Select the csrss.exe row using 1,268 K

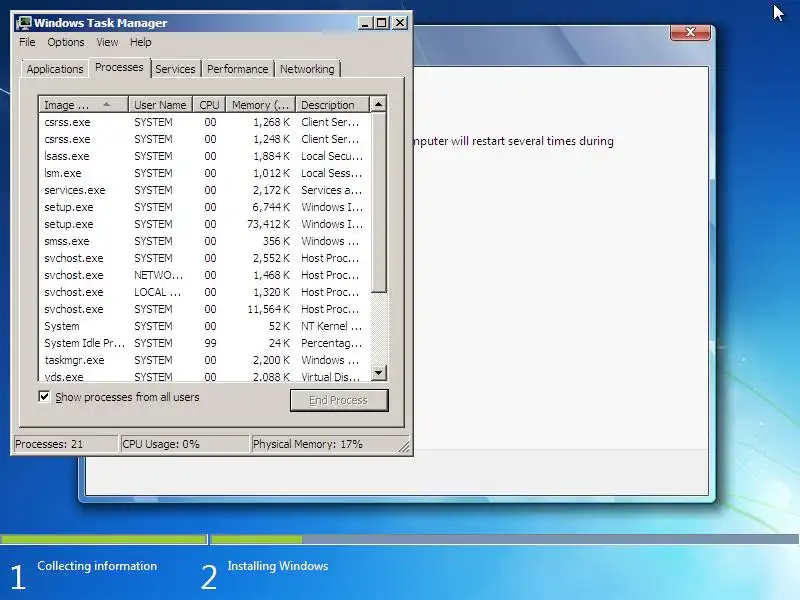click(204, 122)
